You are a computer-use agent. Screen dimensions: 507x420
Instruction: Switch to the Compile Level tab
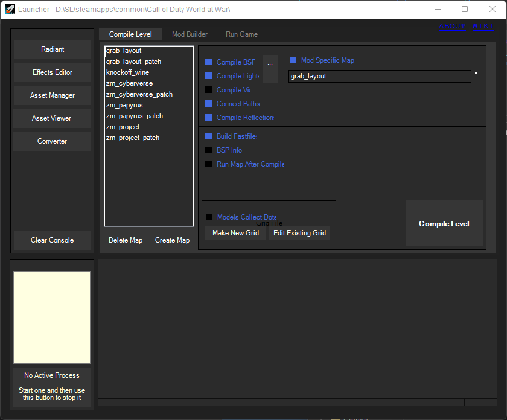point(130,34)
